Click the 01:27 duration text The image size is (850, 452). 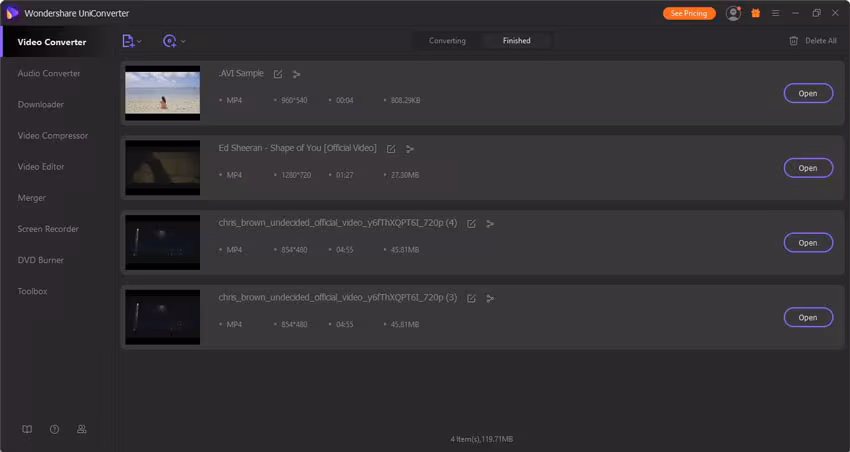click(345, 175)
